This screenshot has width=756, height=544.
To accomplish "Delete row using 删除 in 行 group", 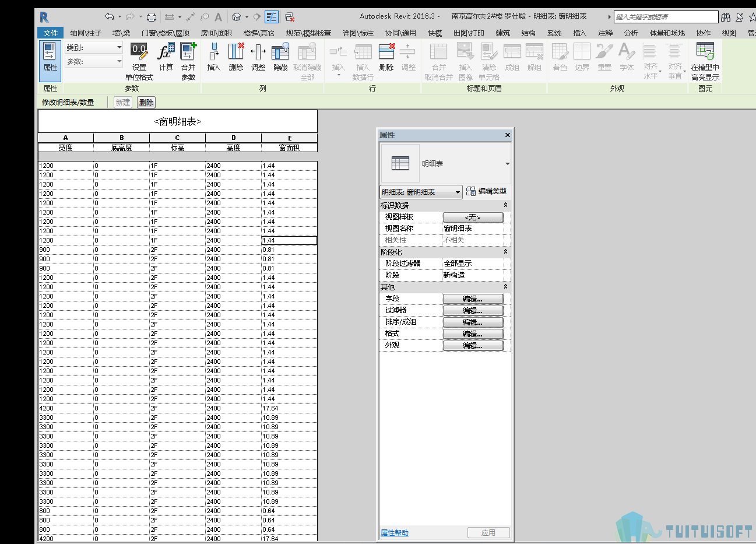I will [386, 57].
